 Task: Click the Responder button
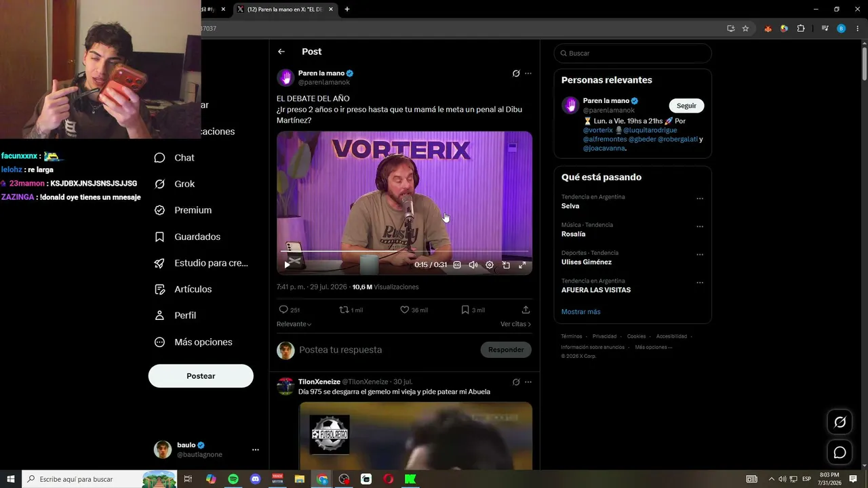point(506,350)
